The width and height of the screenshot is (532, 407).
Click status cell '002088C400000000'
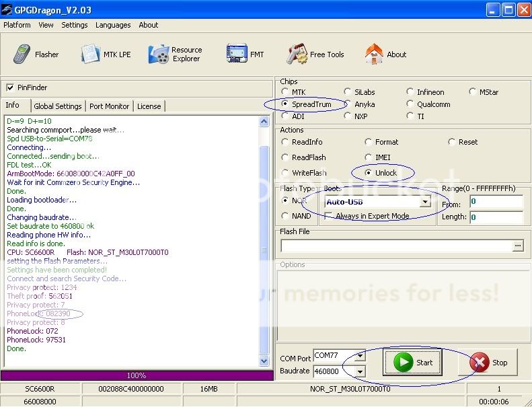click(x=131, y=389)
